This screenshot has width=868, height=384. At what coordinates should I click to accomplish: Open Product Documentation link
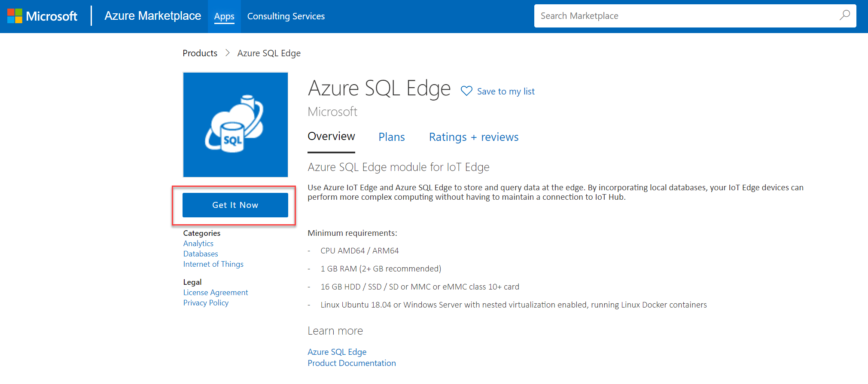pyautogui.click(x=352, y=363)
